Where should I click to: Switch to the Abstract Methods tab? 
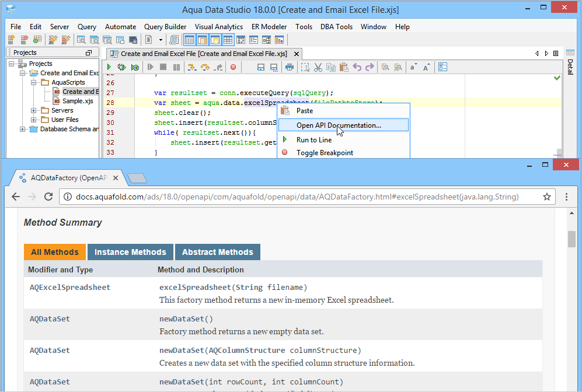point(218,252)
